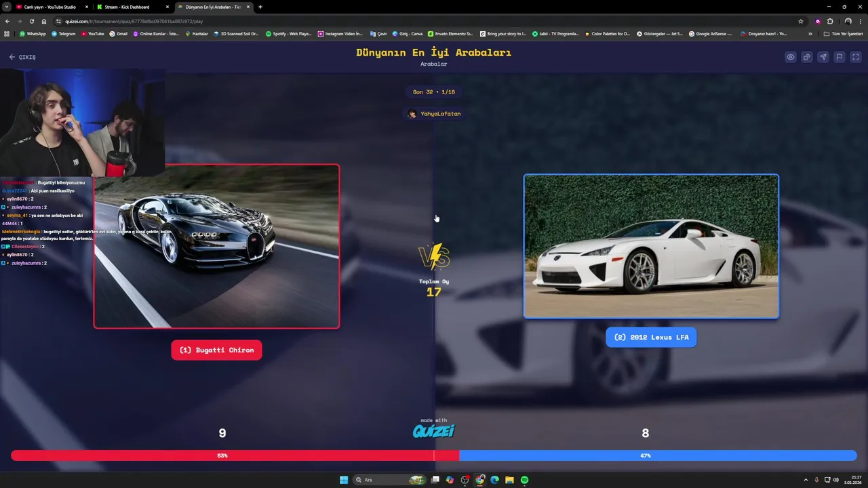Open Chrome three-dot menu

861,21
